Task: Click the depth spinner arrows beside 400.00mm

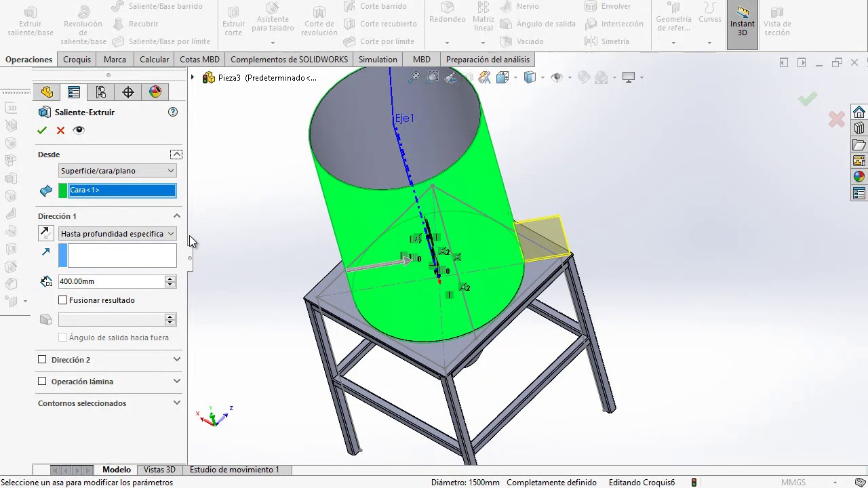Action: 170,281
